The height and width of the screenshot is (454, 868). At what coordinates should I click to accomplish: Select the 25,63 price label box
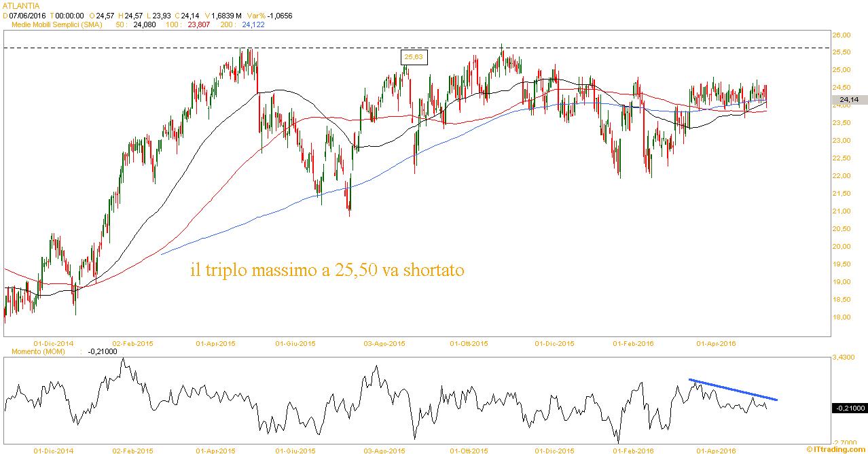pyautogui.click(x=414, y=58)
